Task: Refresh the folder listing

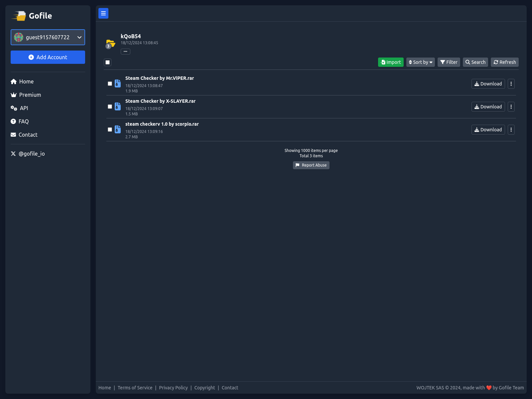Action: pos(505,62)
